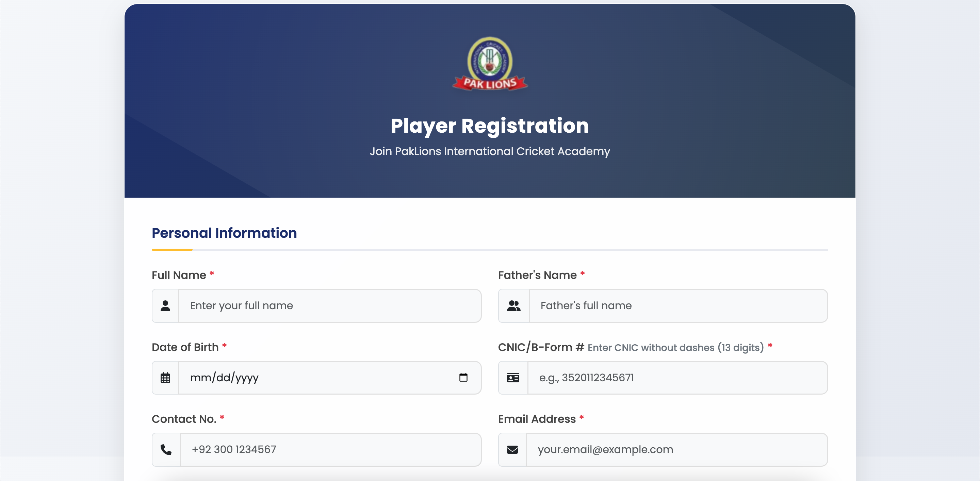Click the Email Address label
Screen dimensions: 980x481
536,419
